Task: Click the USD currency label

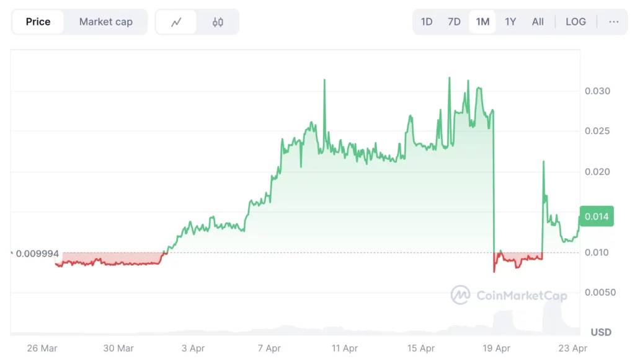Action: (x=600, y=332)
